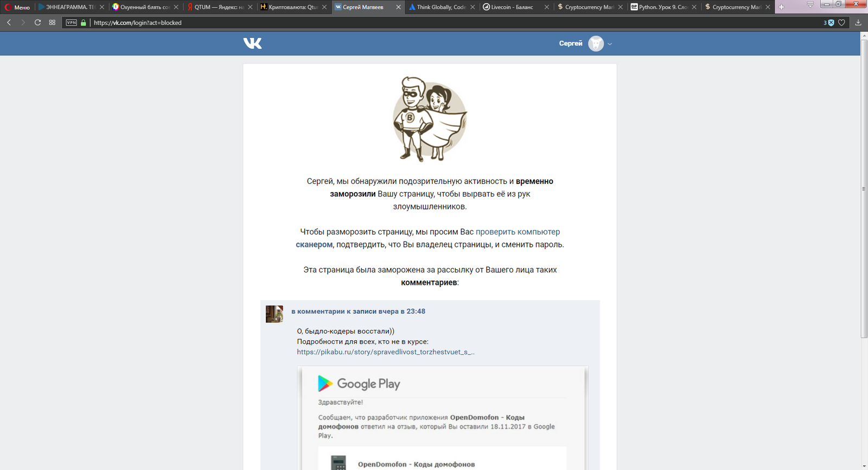Open the tab menu stacked-lines icon
Viewport: 868px width, 470px height.
pos(810,4)
